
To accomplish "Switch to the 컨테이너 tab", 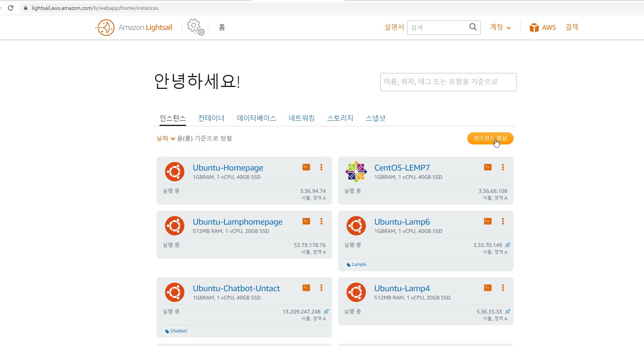I will pyautogui.click(x=211, y=118).
